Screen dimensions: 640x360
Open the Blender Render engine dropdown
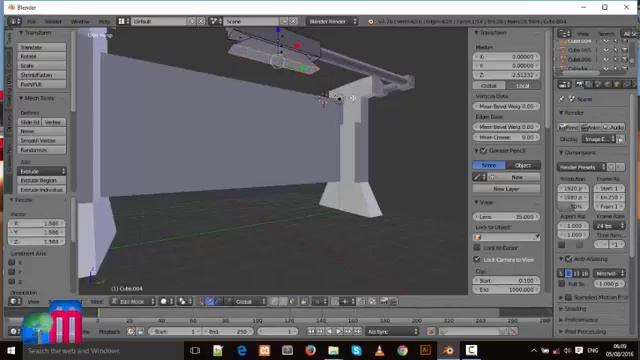[332, 21]
